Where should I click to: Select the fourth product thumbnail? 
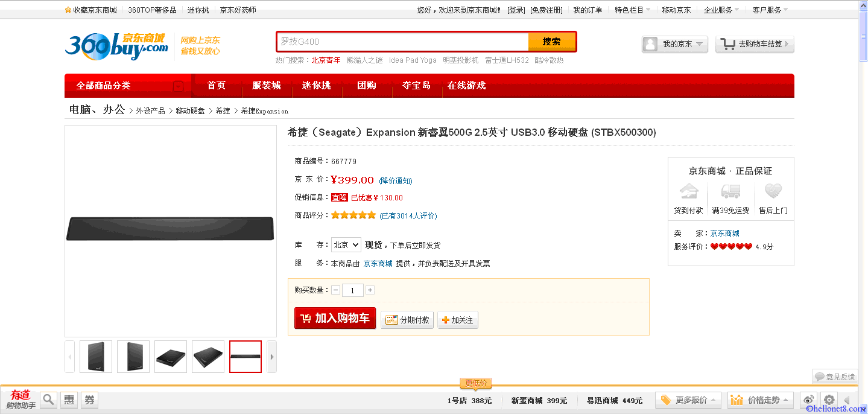coord(208,357)
